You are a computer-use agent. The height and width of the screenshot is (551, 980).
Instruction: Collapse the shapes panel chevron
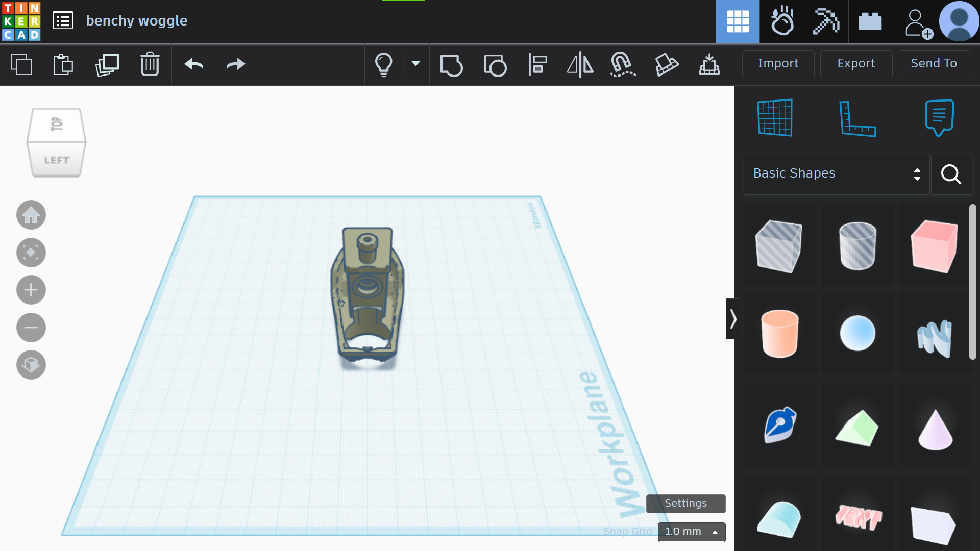733,319
